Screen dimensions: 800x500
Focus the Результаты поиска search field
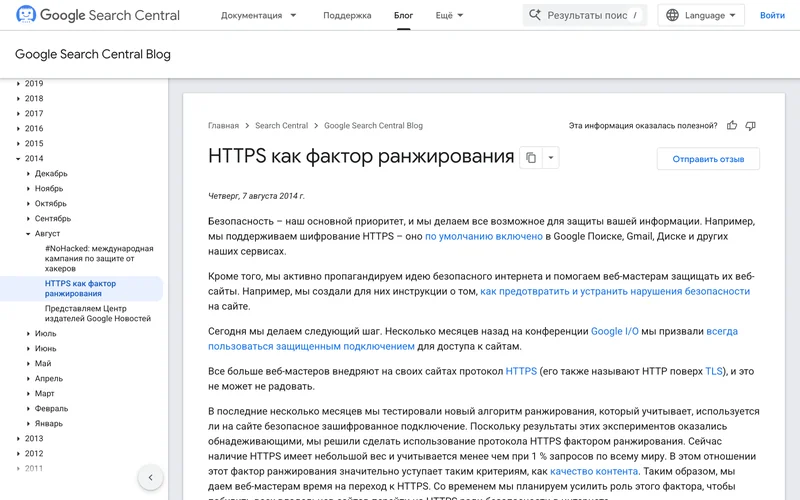click(x=585, y=15)
